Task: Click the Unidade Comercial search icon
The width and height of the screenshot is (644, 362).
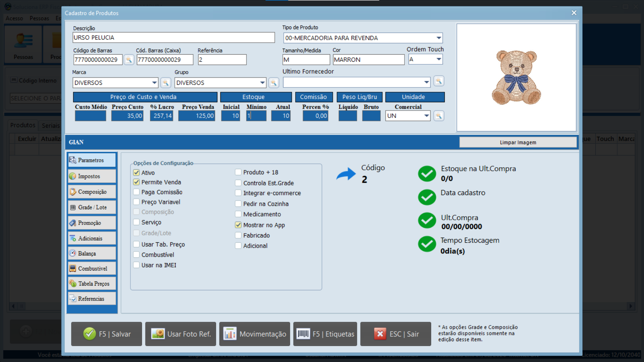Action: coord(438,116)
